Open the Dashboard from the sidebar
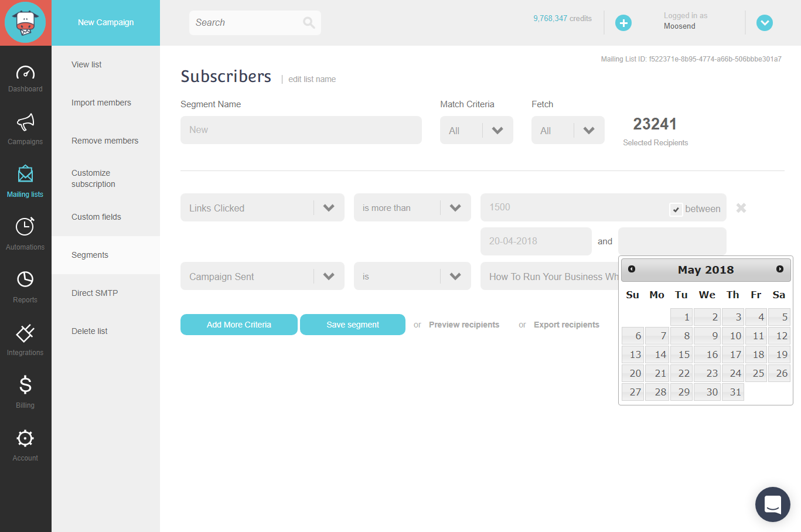The image size is (801, 532). click(x=25, y=78)
